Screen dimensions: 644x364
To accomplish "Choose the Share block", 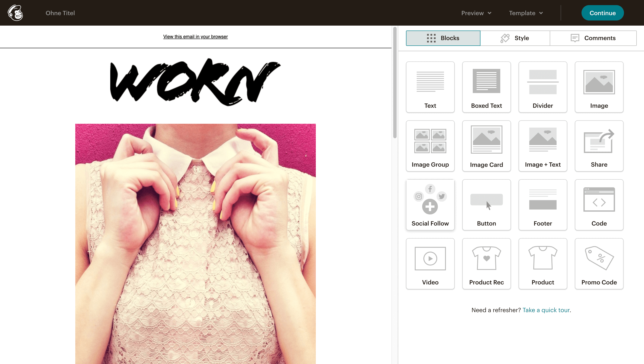I will [x=599, y=146].
